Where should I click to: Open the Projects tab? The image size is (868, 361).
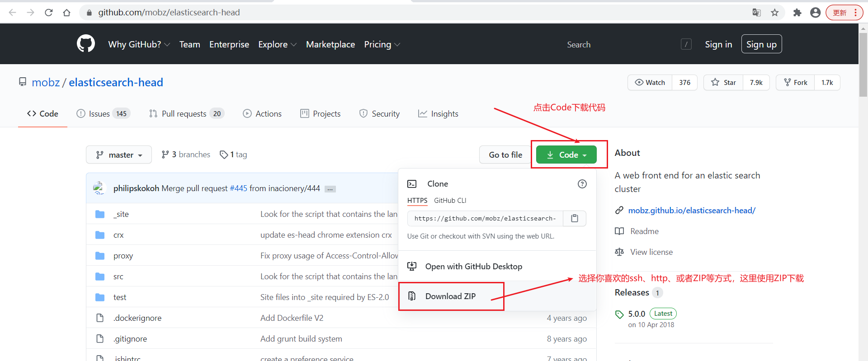(x=321, y=114)
